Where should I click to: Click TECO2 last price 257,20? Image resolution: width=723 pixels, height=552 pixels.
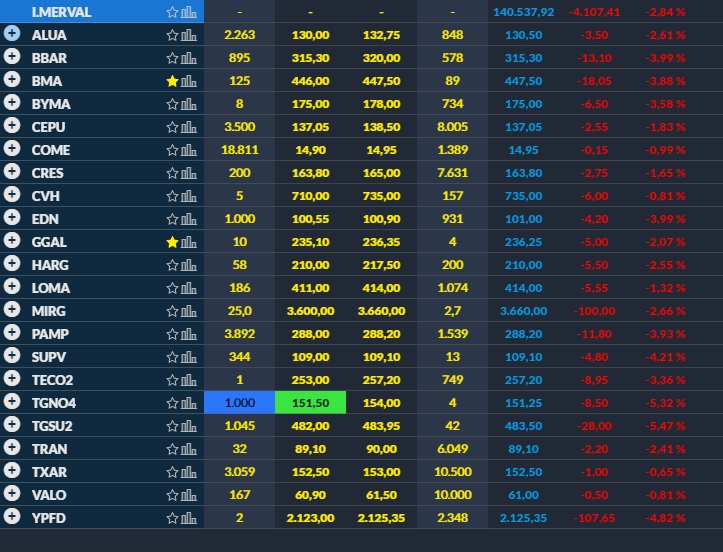(x=523, y=380)
